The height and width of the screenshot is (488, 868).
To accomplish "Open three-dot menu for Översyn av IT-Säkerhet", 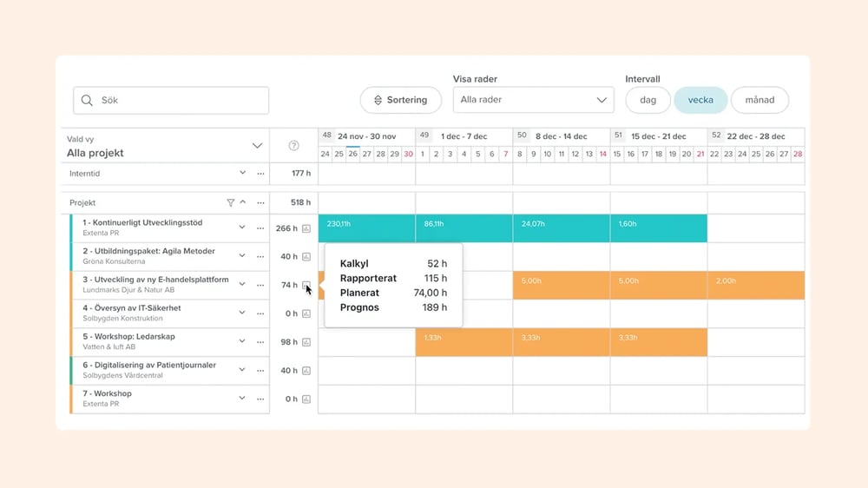I will pos(260,313).
